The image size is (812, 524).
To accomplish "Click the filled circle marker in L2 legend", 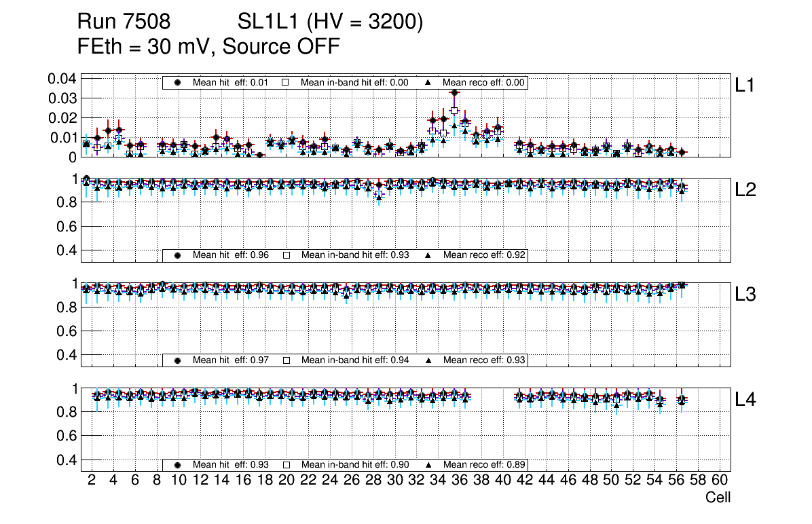I will [x=178, y=255].
